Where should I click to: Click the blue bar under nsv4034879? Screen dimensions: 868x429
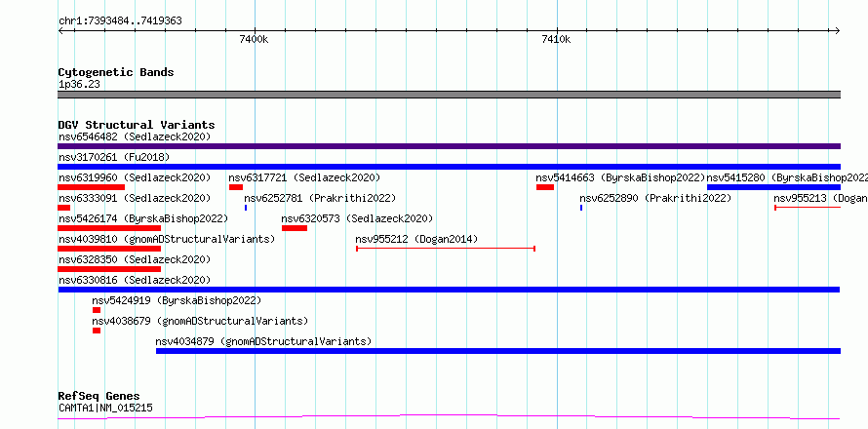pos(498,351)
